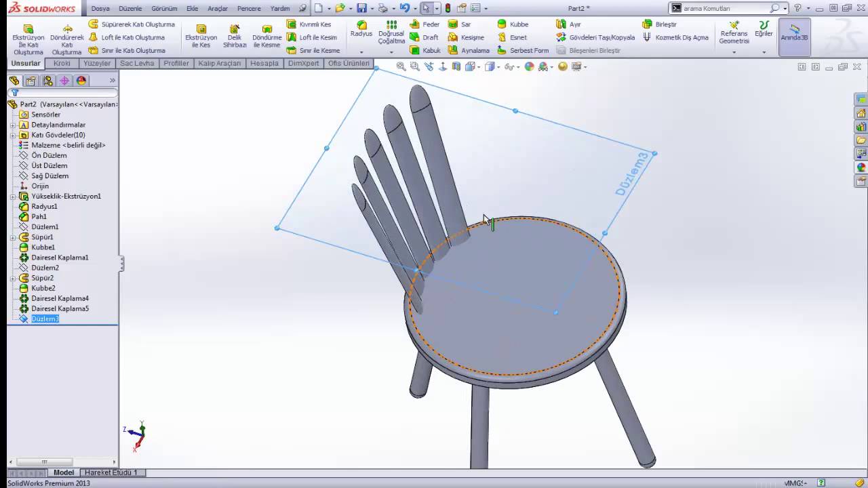The width and height of the screenshot is (868, 488).
Task: Click Ekstrüzyon ile Kes tool
Action: [x=201, y=37]
